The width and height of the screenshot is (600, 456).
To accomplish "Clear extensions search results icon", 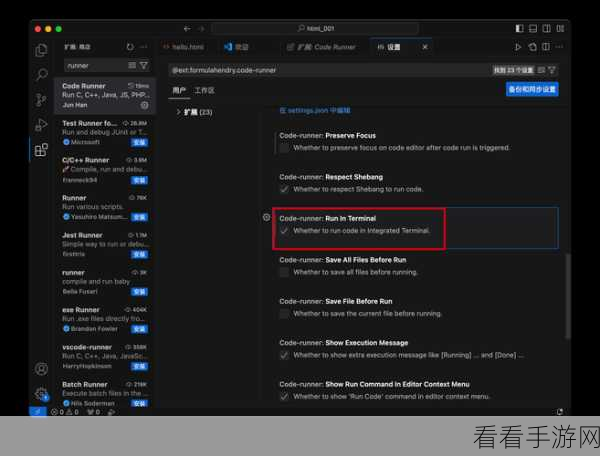I will point(132,65).
